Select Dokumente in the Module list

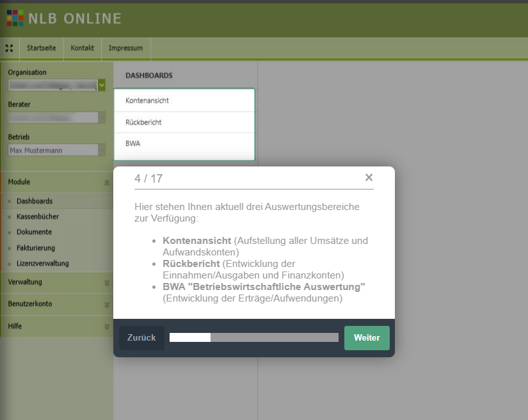[34, 232]
